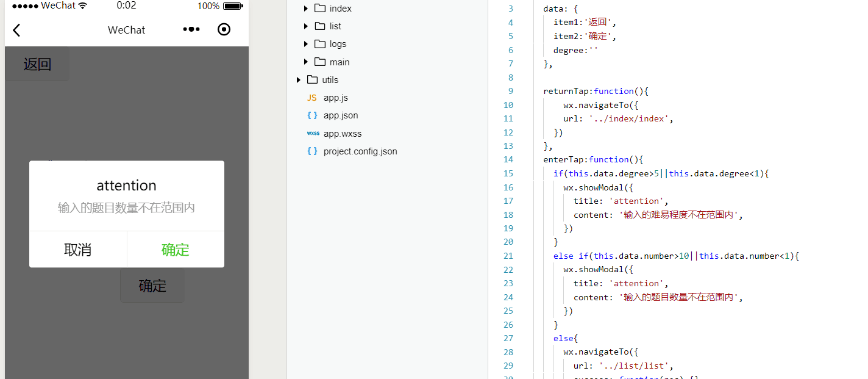Click the braces icon for app.json
The image size is (868, 379).
point(312,115)
